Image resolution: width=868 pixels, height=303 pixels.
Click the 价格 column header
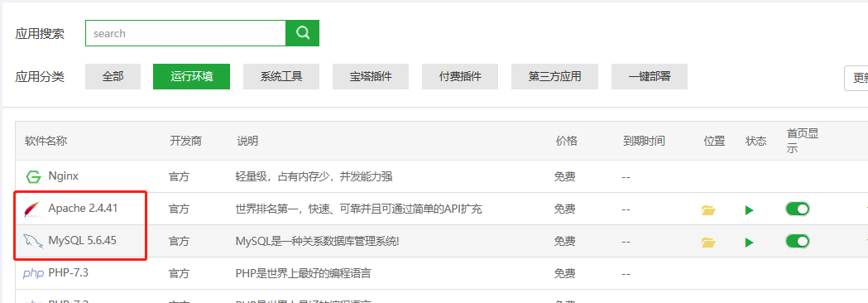click(x=566, y=141)
